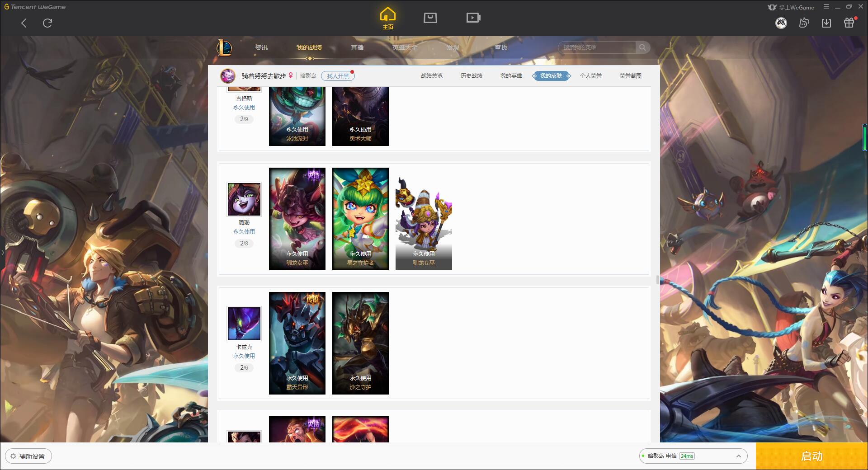
Task: Expand the 暗影岛 电信 server dropdown
Action: [x=693, y=456]
